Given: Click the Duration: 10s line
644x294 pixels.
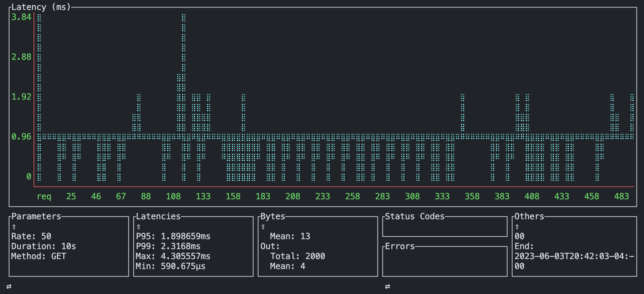Looking at the screenshot, I should (44, 246).
